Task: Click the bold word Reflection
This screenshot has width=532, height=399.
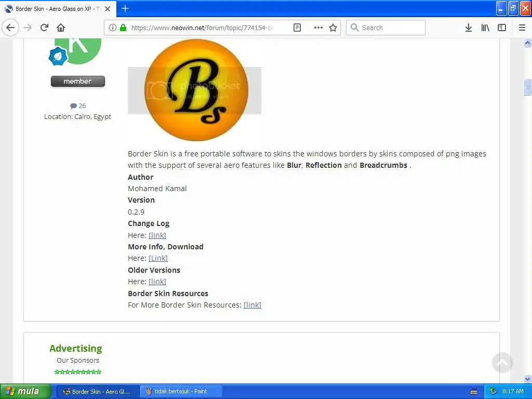Action: pyautogui.click(x=324, y=165)
